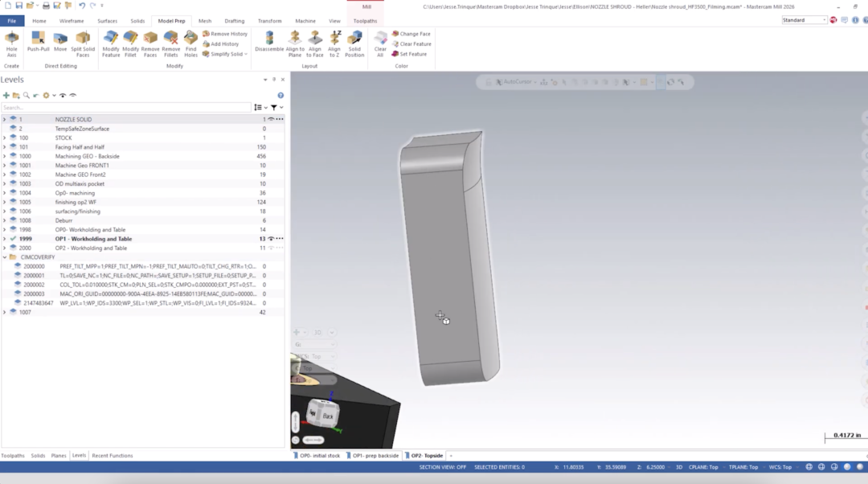
Task: Open the Toolpaths ribbon tab
Action: [366, 21]
